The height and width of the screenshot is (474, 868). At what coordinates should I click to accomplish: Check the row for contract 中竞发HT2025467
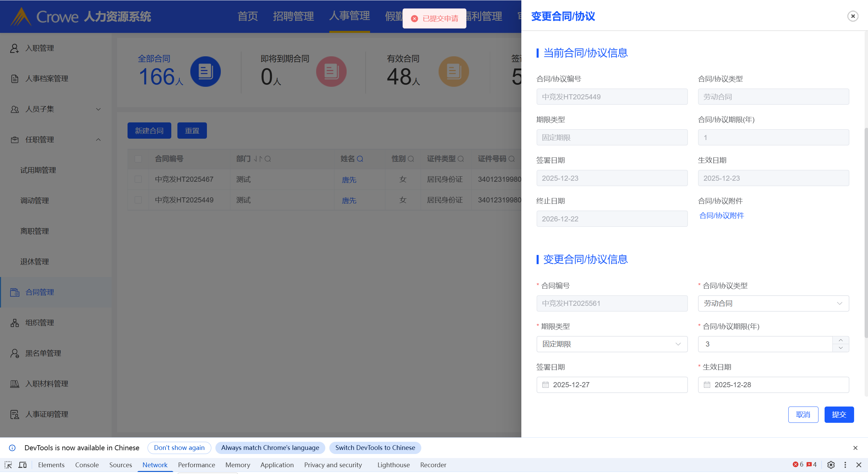138,179
